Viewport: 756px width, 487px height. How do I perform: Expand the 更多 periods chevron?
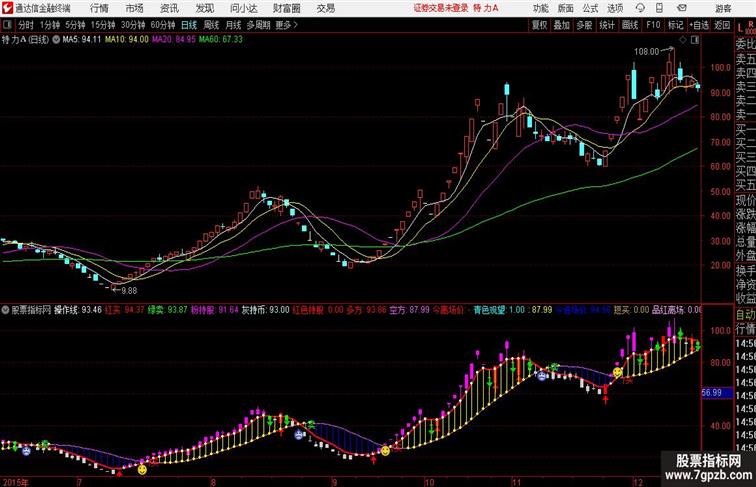287,25
